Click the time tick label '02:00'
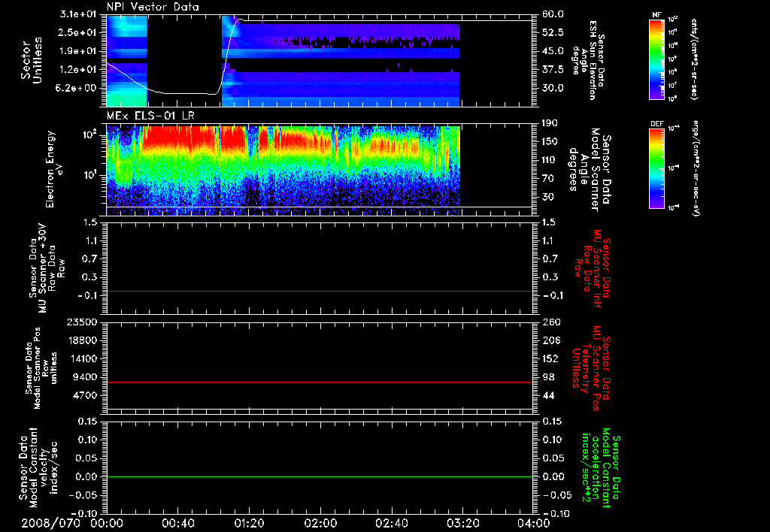Screen dimensions: 770x532 tap(320, 523)
